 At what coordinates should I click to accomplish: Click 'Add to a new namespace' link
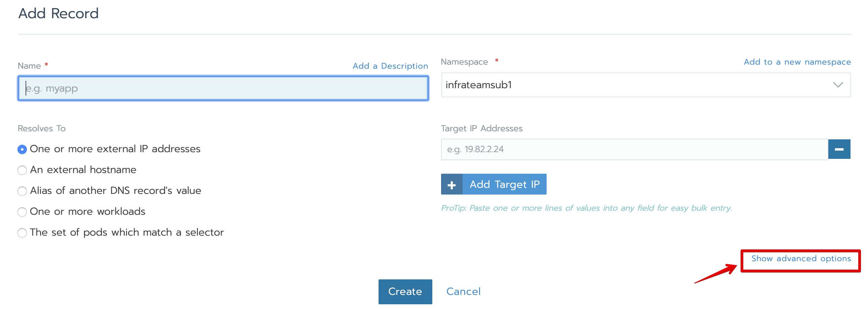click(797, 62)
